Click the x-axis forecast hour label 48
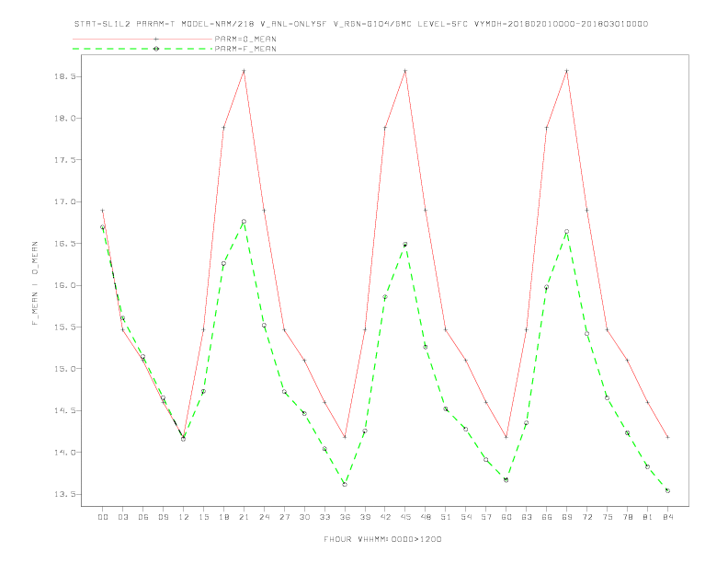 pos(426,517)
